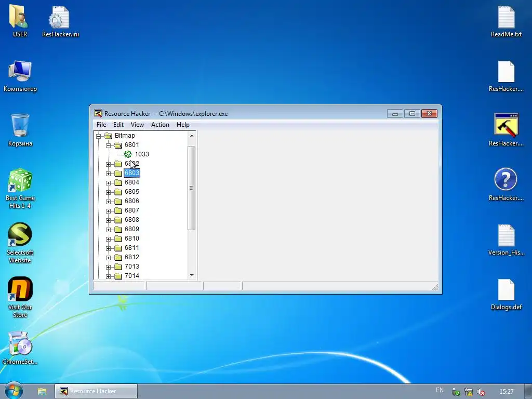Expand the 6810 tree node
The image size is (532, 399).
(108, 239)
